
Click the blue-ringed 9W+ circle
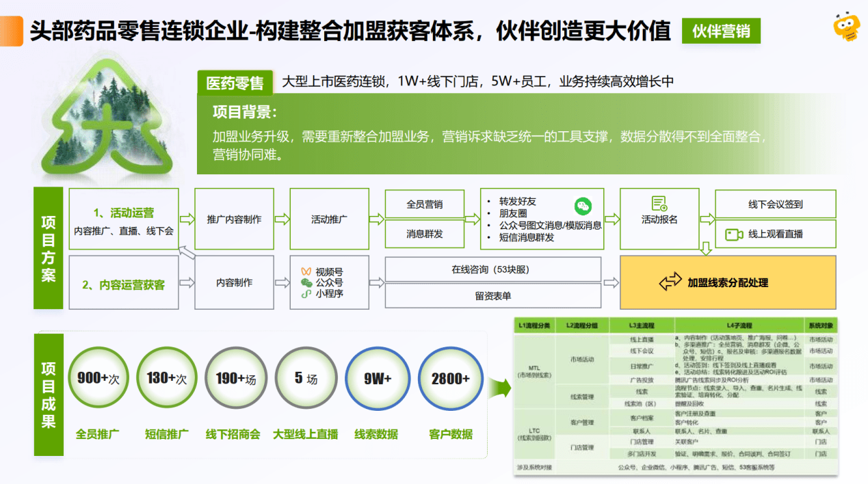point(378,378)
